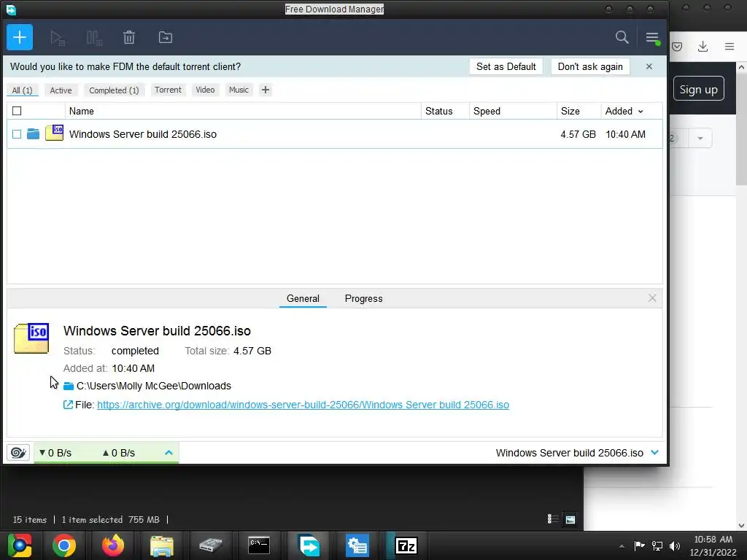Open Firefox from the taskbar

[113, 545]
